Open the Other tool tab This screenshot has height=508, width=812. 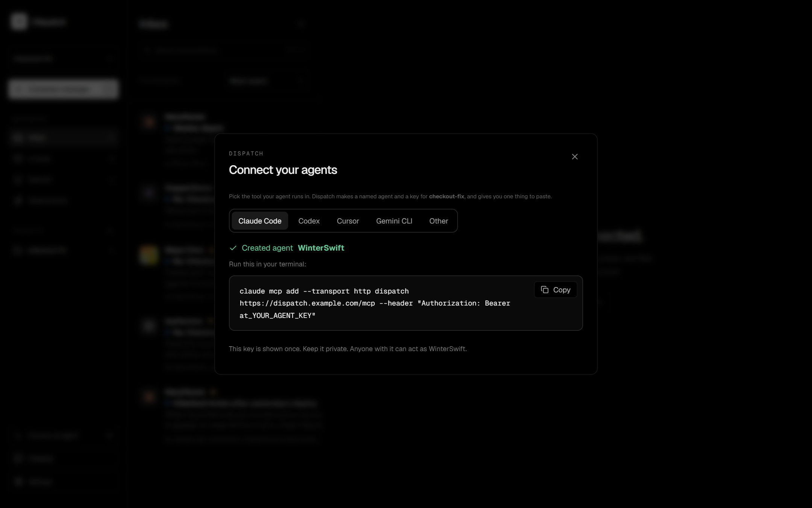click(x=439, y=221)
